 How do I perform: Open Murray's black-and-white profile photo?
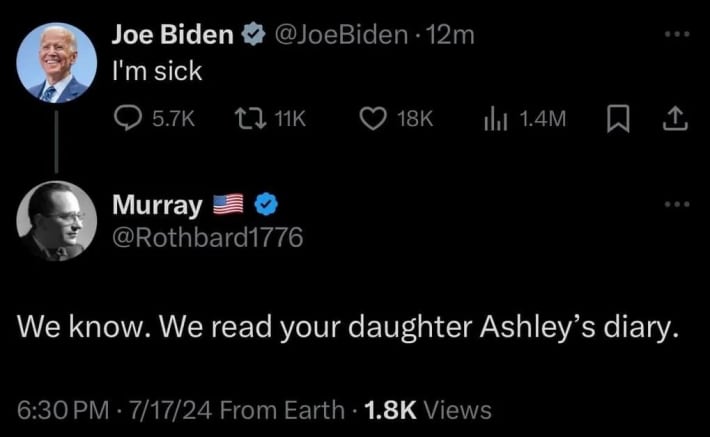point(57,221)
